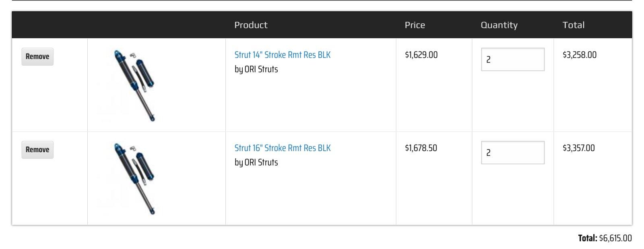Image resolution: width=644 pixels, height=249 pixels.
Task: Click the Quantity column header
Action: 499,25
